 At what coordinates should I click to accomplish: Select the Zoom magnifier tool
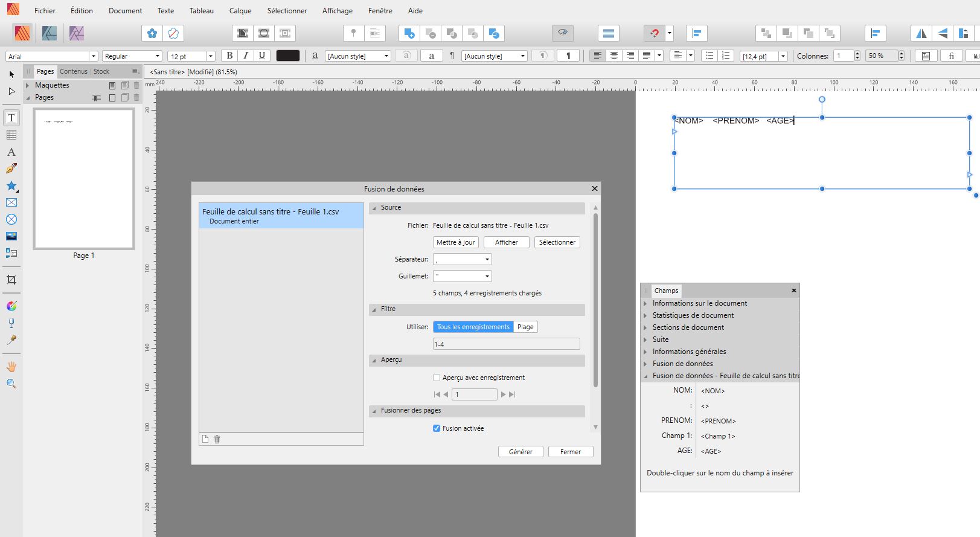(x=11, y=384)
